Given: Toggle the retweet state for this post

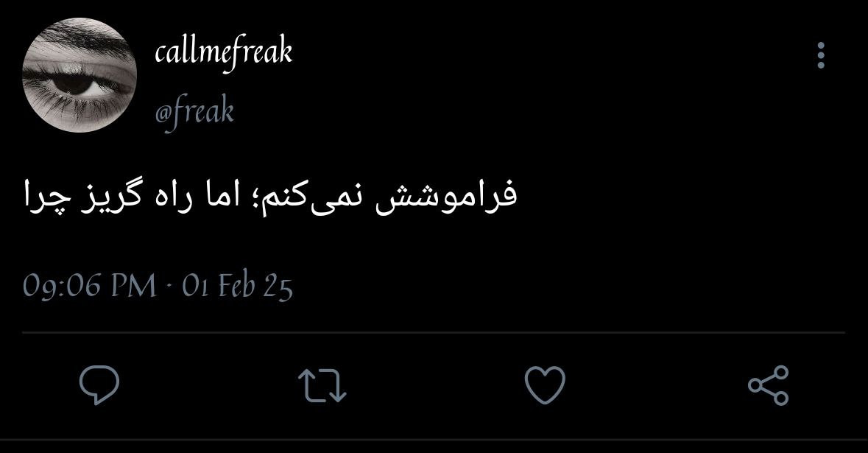Looking at the screenshot, I should click(322, 385).
